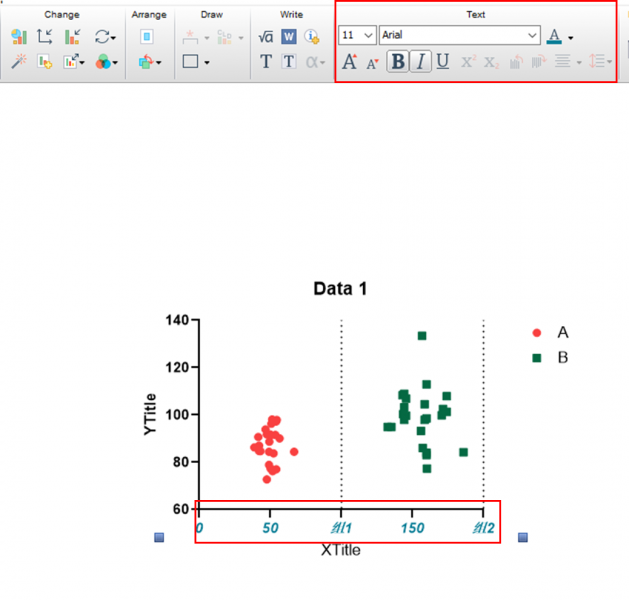Click the Change graph type icon
Screen dimensions: 629x600
(19, 37)
